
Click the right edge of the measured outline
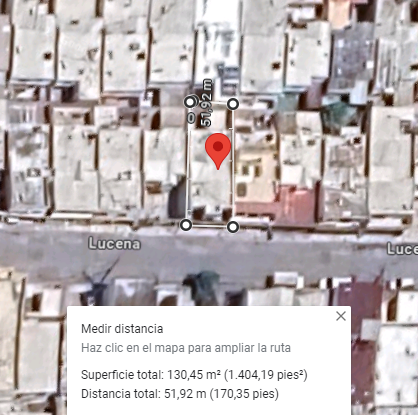(x=232, y=166)
